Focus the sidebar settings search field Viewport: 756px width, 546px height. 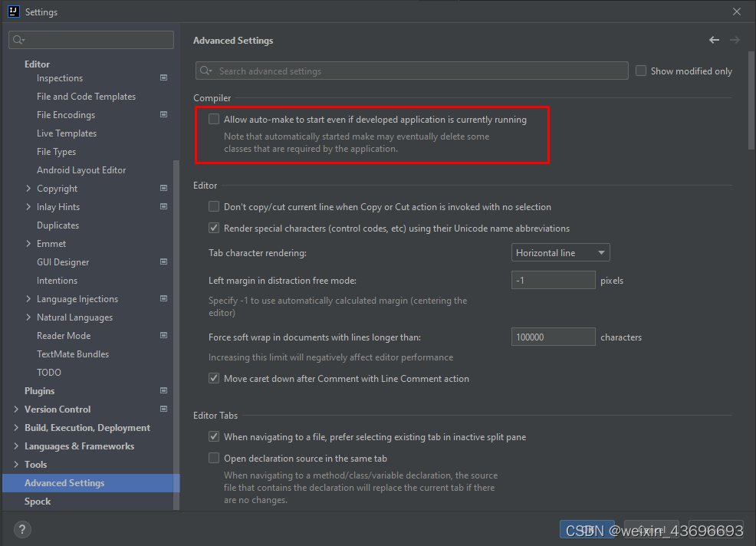tap(91, 40)
